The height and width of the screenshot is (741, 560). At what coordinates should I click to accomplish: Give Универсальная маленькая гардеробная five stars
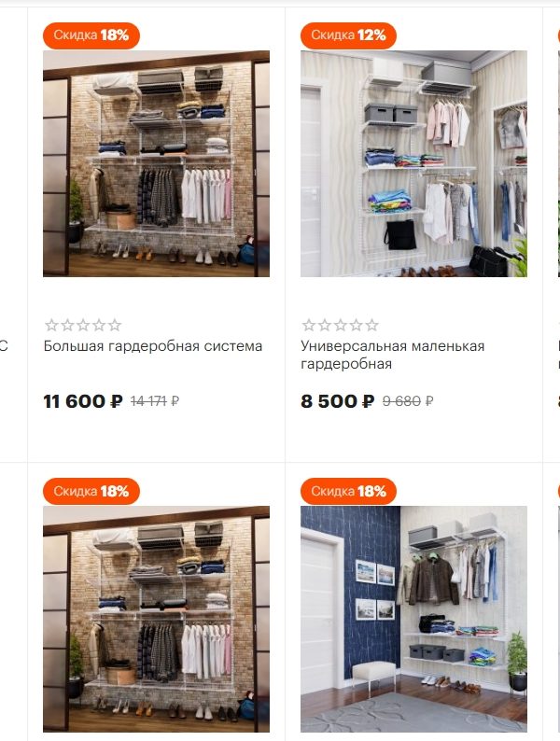tap(371, 325)
